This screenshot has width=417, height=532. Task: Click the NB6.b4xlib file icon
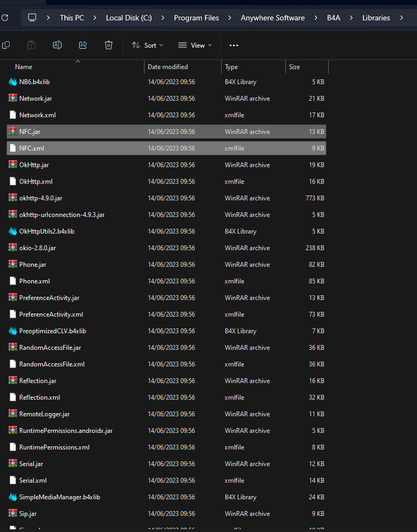pos(13,82)
